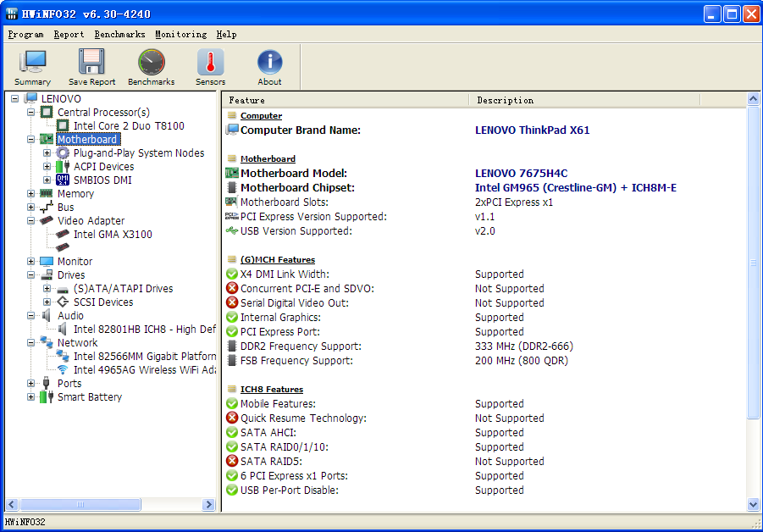The width and height of the screenshot is (763, 532).
Task: Click the (S)ATA/ATAPI Drives disk icon
Action: 63,289
